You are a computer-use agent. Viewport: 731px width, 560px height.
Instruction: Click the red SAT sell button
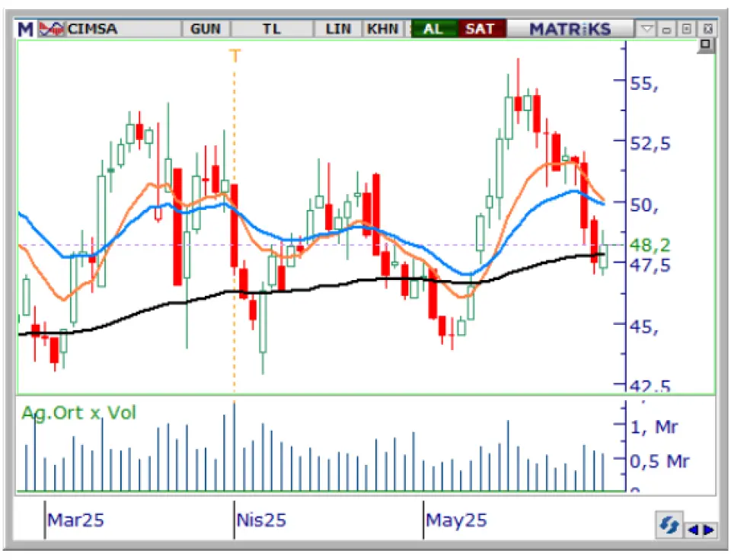point(480,29)
